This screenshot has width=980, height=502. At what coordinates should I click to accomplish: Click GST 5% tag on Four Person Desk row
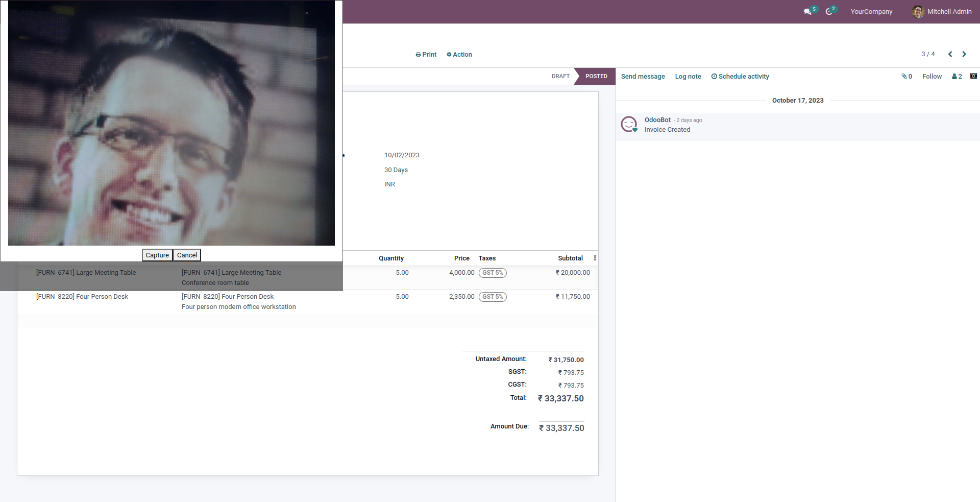(x=493, y=297)
